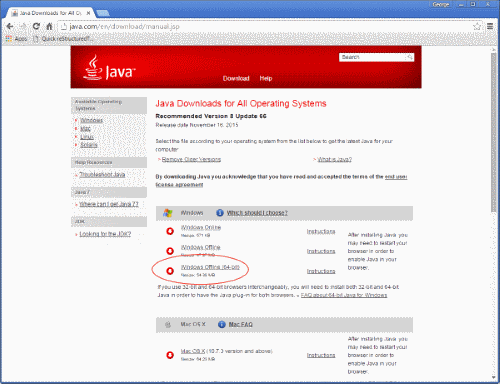Click the browser forward arrow

point(23,26)
